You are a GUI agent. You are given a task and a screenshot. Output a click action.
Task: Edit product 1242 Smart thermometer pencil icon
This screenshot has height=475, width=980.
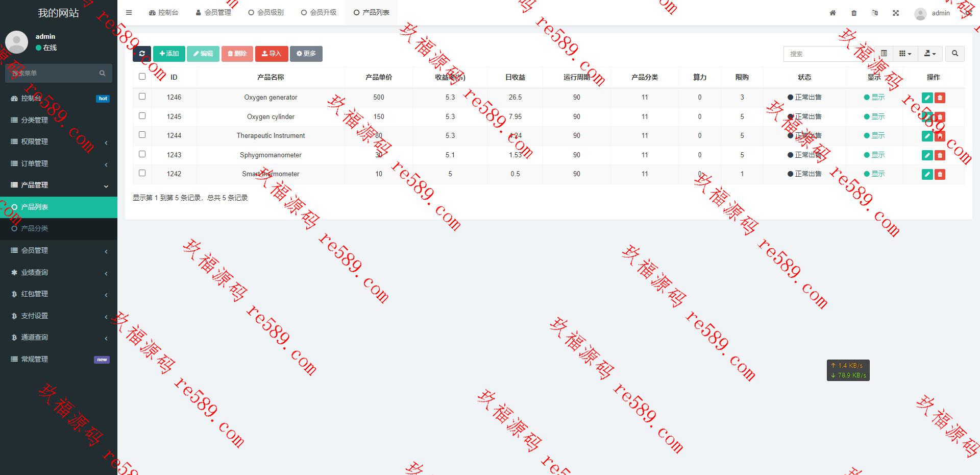coord(927,174)
